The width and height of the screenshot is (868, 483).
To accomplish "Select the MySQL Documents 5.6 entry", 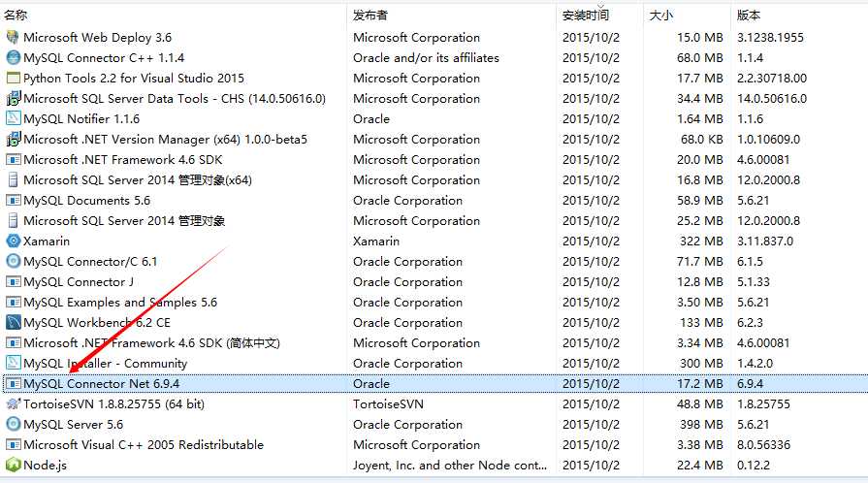I will (87, 201).
